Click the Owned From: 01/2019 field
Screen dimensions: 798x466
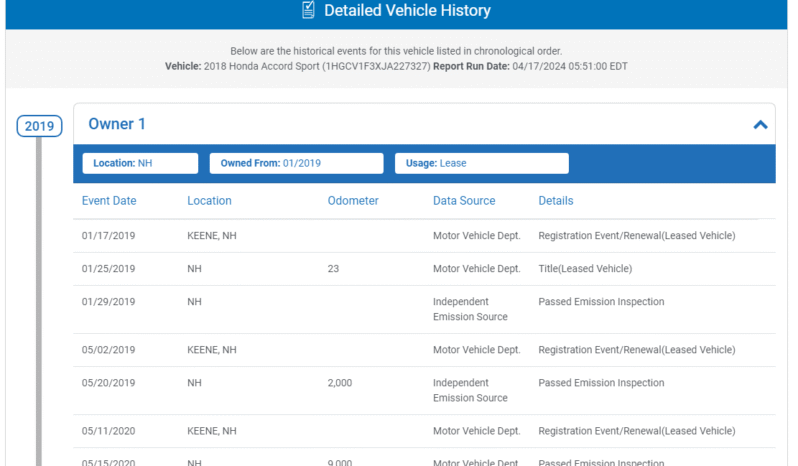[296, 163]
